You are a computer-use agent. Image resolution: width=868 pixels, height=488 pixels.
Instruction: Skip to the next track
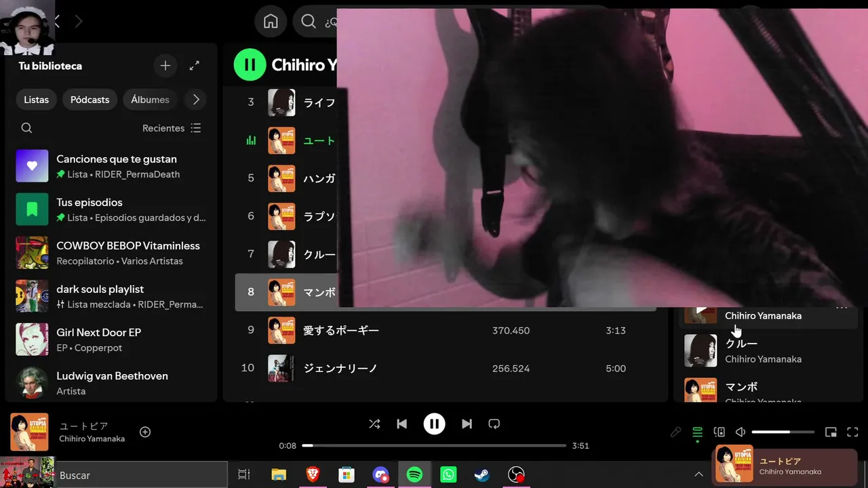[x=467, y=424]
